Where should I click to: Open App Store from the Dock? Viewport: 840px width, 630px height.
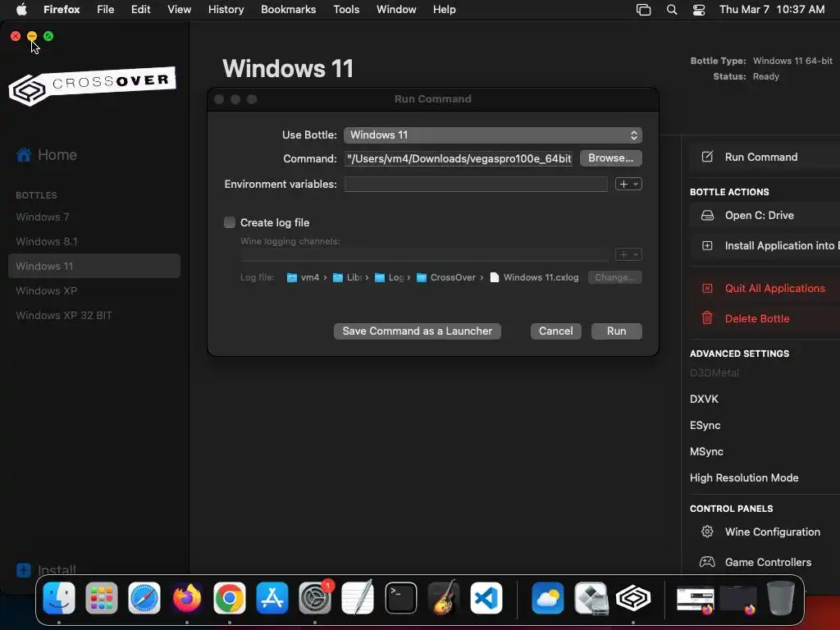tap(272, 598)
